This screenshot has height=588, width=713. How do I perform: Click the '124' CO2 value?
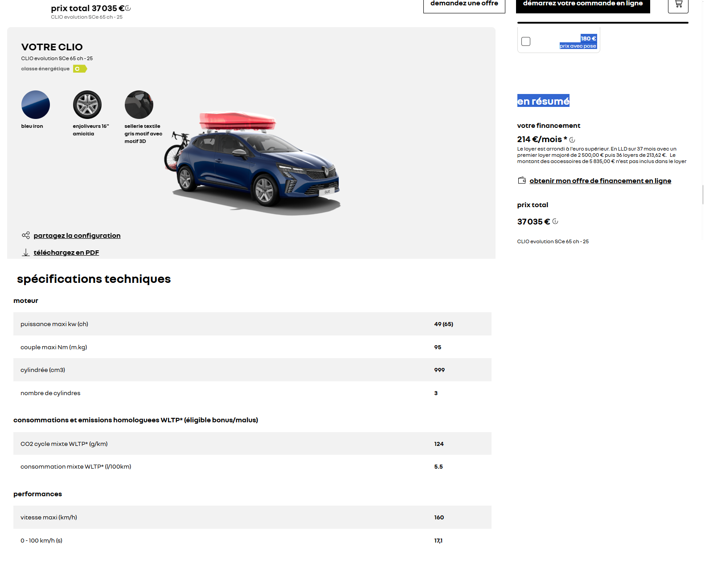click(439, 444)
